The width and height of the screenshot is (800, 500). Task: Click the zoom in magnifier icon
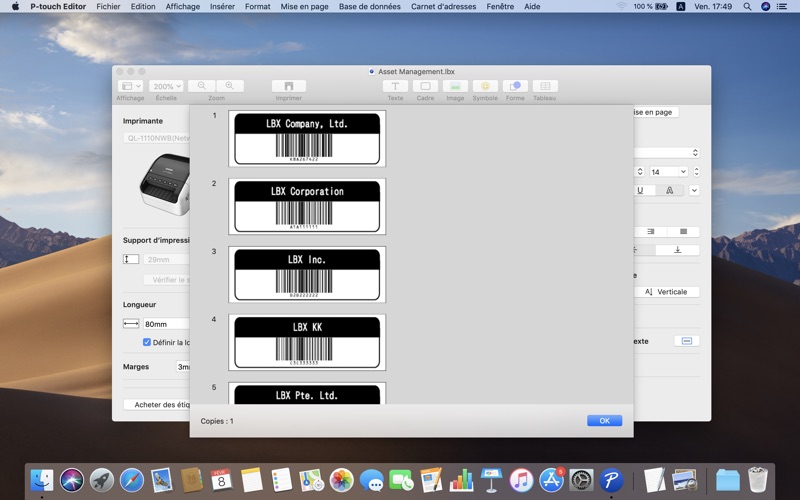[x=230, y=86]
